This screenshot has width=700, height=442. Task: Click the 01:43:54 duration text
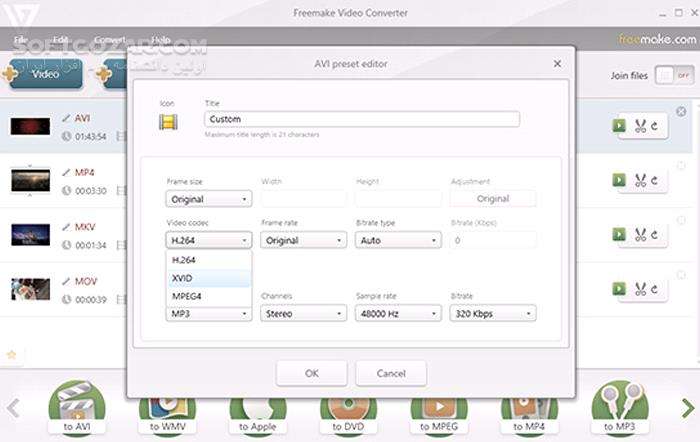pos(91,137)
